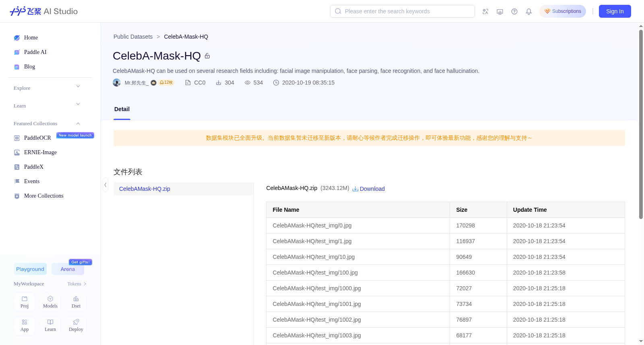Expand the Learn section in sidebar
This screenshot has height=345, width=644.
pyautogui.click(x=78, y=104)
